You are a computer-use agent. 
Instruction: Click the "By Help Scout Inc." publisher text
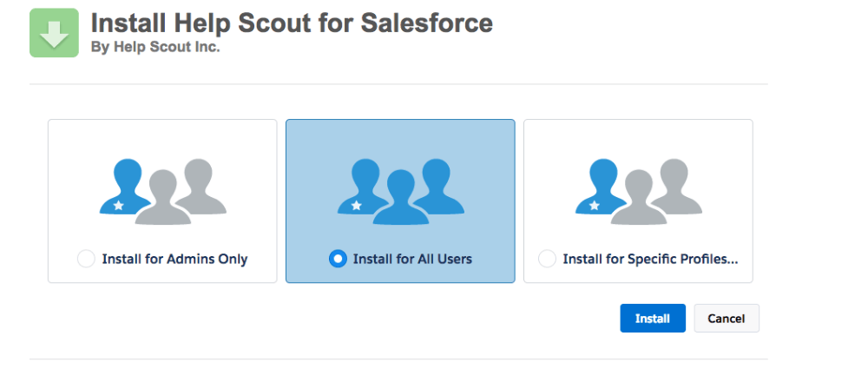click(x=155, y=47)
